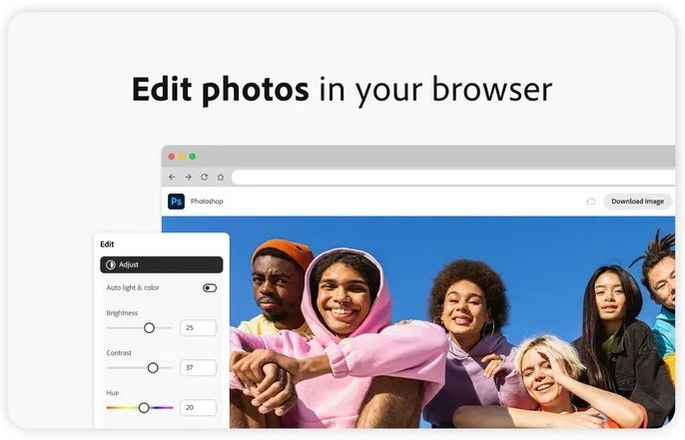Screen dimensions: 685x440
Task: Click the Photoshop Ps logo icon
Action: point(176,201)
